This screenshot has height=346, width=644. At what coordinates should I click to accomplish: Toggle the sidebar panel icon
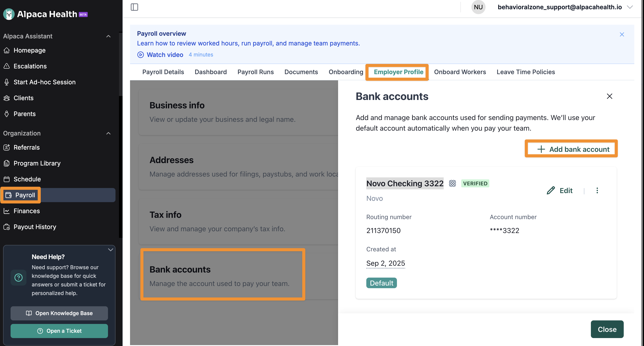(134, 7)
